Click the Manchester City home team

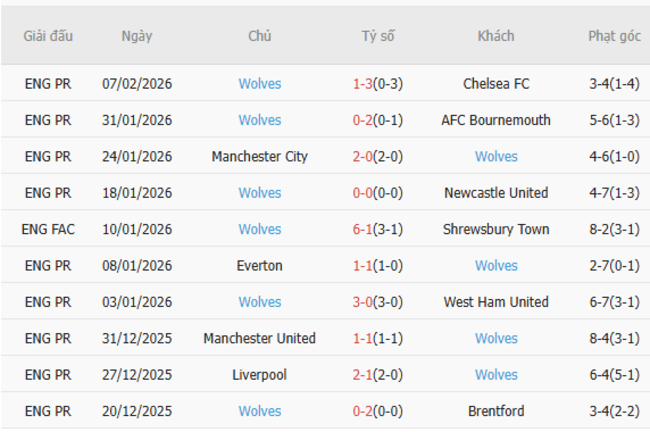coord(260,157)
